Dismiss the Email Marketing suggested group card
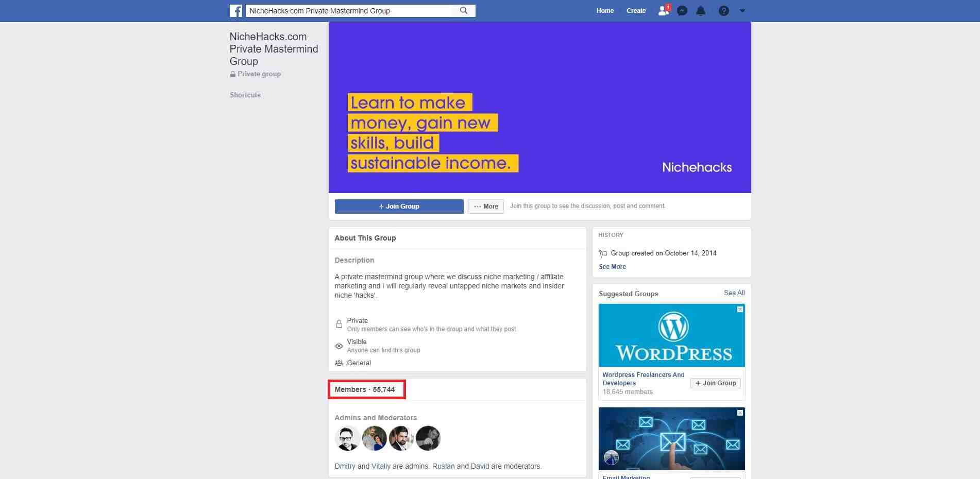 pos(740,413)
